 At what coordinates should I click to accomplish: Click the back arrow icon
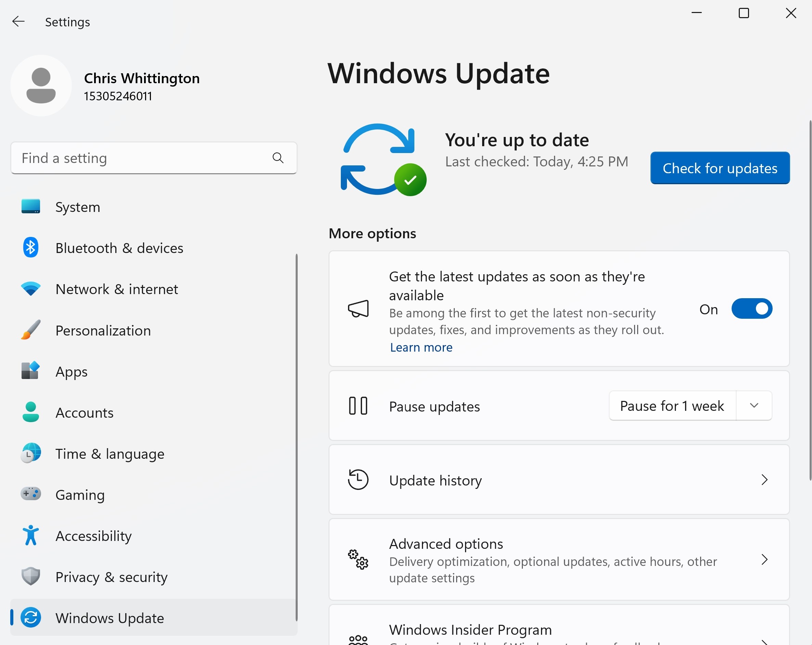click(x=18, y=22)
